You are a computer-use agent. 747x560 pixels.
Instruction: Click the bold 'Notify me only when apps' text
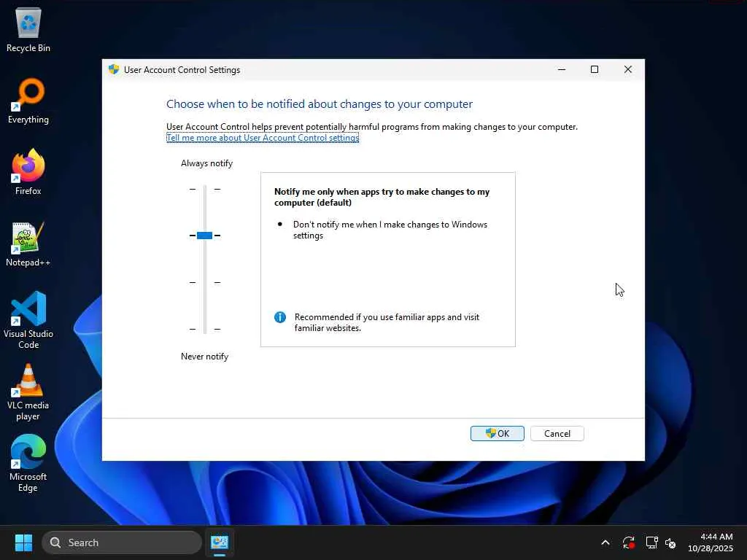pos(382,197)
